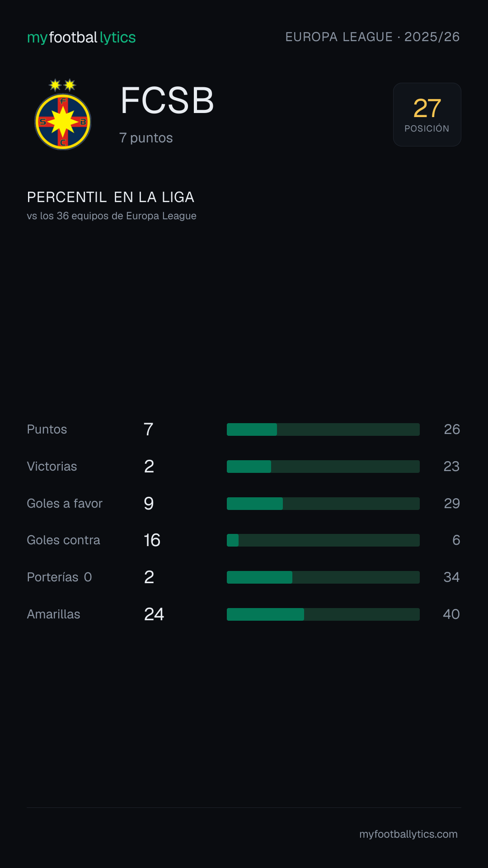Click the Goles contra percentile value 6
The image size is (488, 868).
tap(456, 540)
